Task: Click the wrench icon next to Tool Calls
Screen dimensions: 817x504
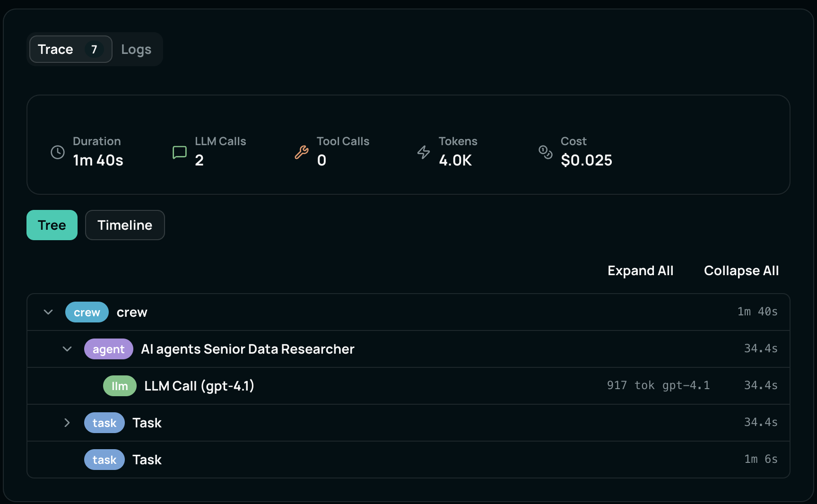Action: point(301,152)
